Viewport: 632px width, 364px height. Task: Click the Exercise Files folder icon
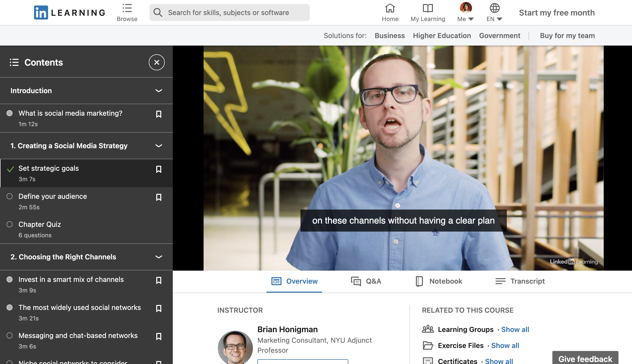tap(428, 345)
